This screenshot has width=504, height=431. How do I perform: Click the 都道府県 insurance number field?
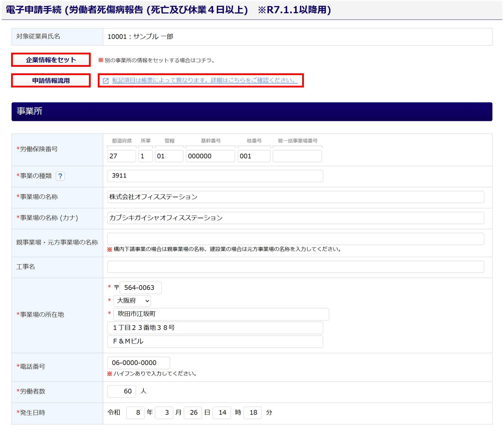pos(121,156)
